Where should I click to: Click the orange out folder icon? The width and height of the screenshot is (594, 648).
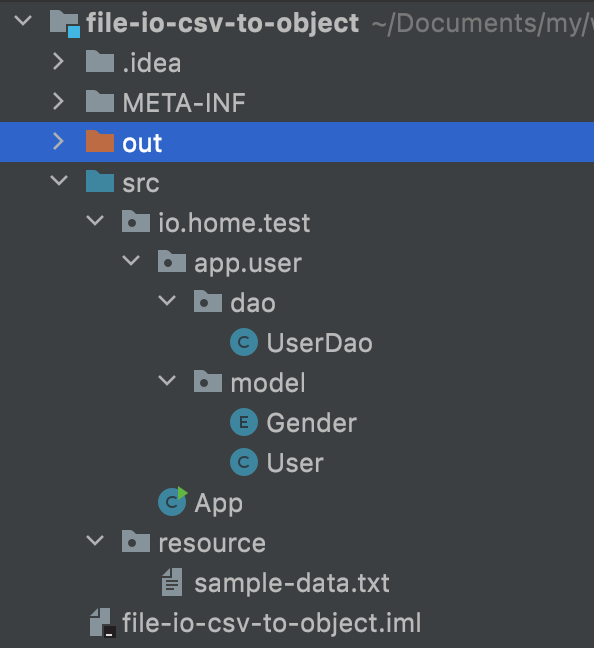(x=100, y=141)
